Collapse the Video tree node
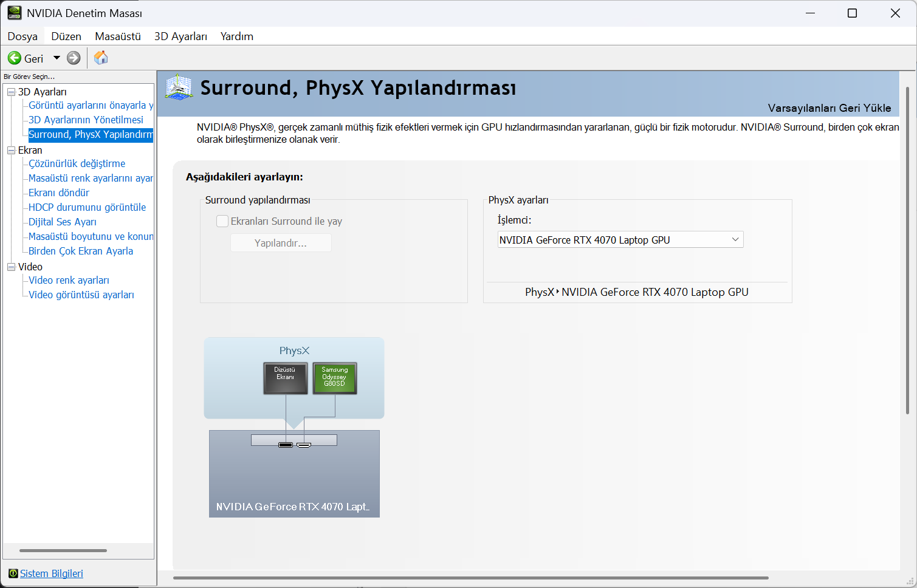 coord(11,267)
